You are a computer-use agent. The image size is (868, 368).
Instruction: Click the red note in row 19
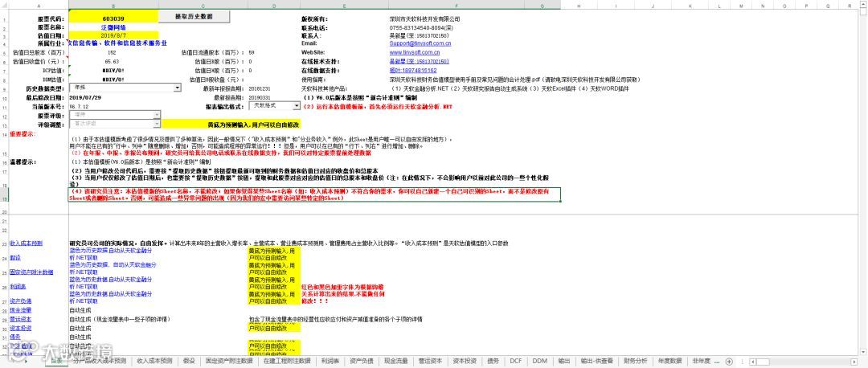314,194
